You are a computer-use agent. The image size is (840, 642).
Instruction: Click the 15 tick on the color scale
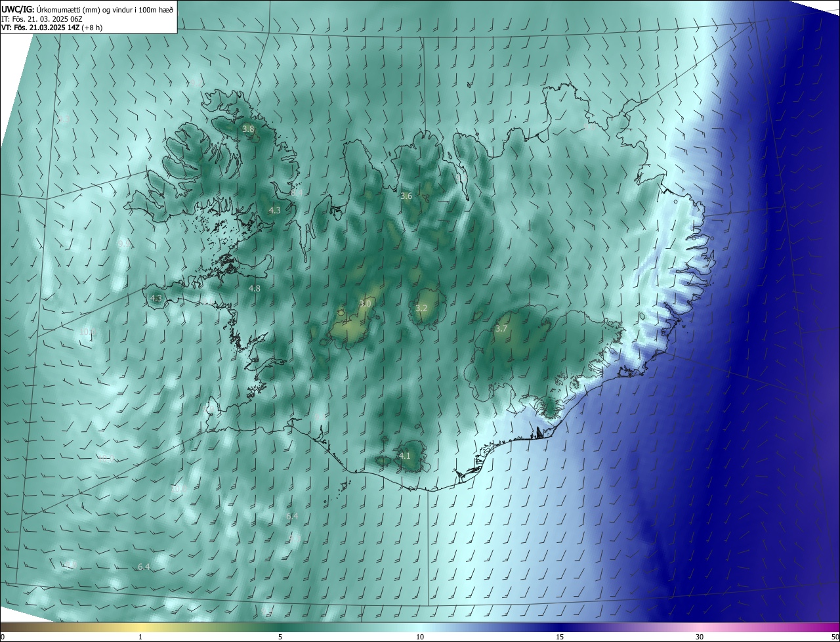tap(560, 637)
